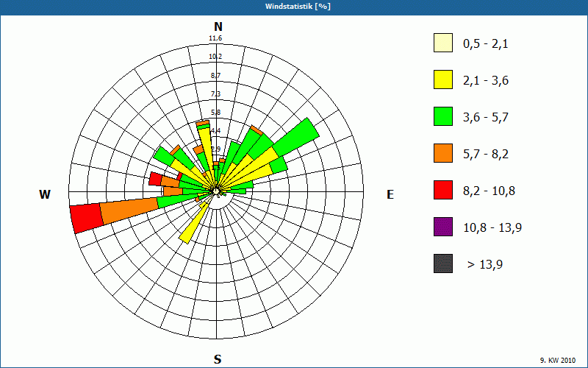Click the 5,8 ring scale label

(215, 113)
